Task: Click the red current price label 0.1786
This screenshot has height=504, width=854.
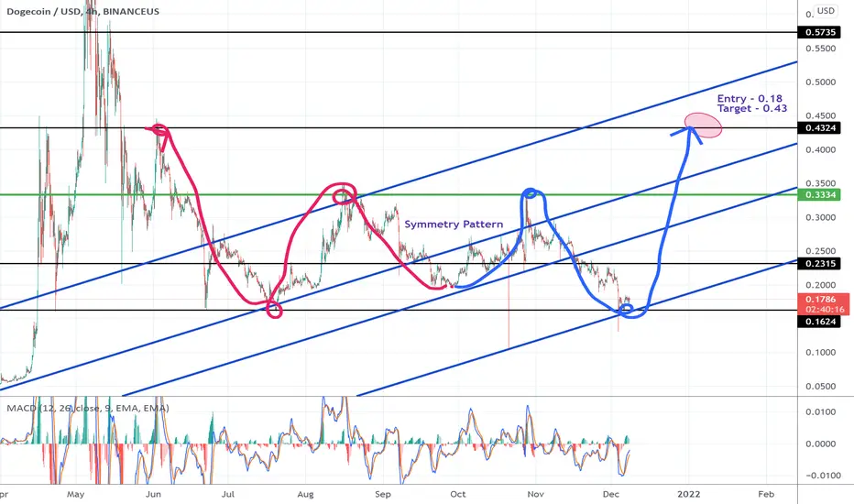Action: point(823,304)
